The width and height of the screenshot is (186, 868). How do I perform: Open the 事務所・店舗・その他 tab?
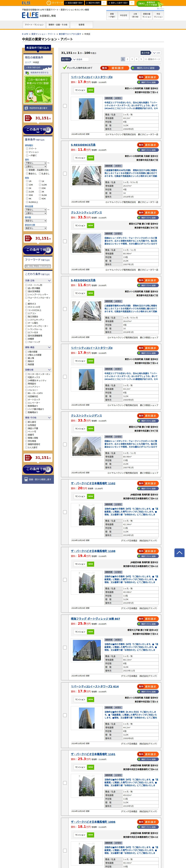(x=58, y=25)
